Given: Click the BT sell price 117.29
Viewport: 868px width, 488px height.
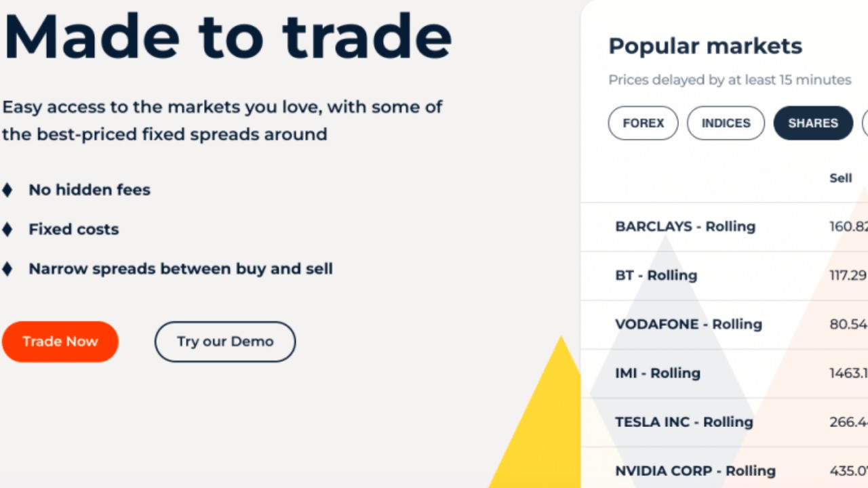Looking at the screenshot, I should (x=848, y=275).
